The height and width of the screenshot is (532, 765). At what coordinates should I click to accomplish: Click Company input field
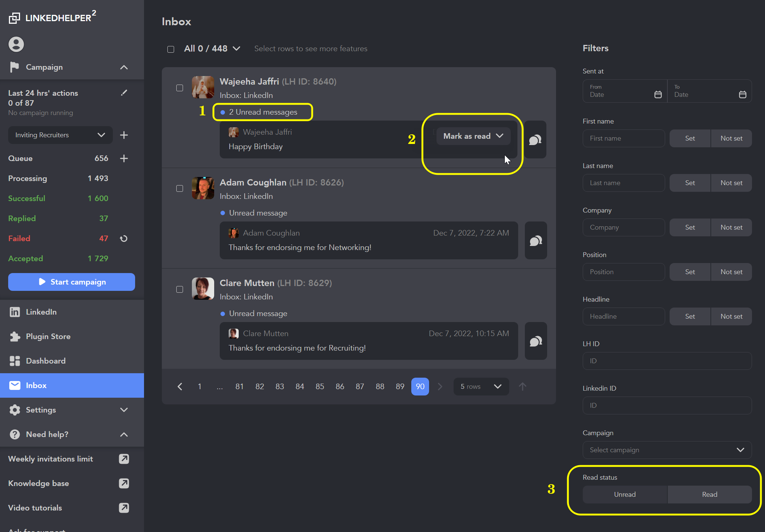click(x=624, y=227)
